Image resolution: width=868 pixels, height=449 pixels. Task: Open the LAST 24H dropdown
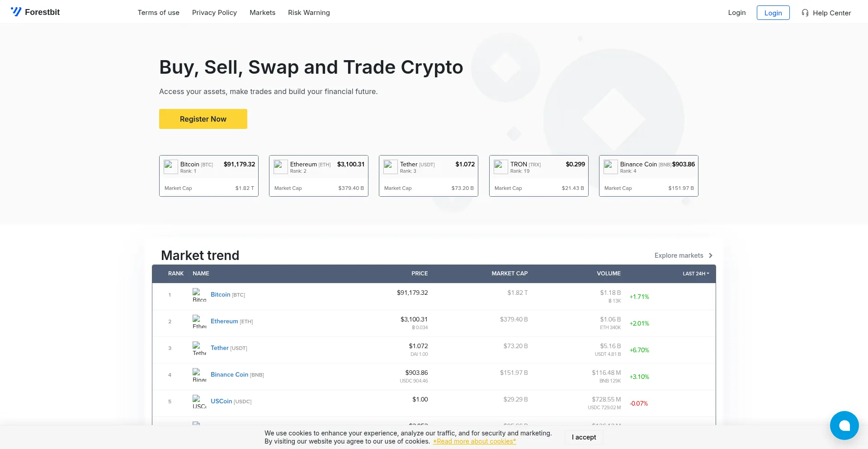click(x=695, y=274)
